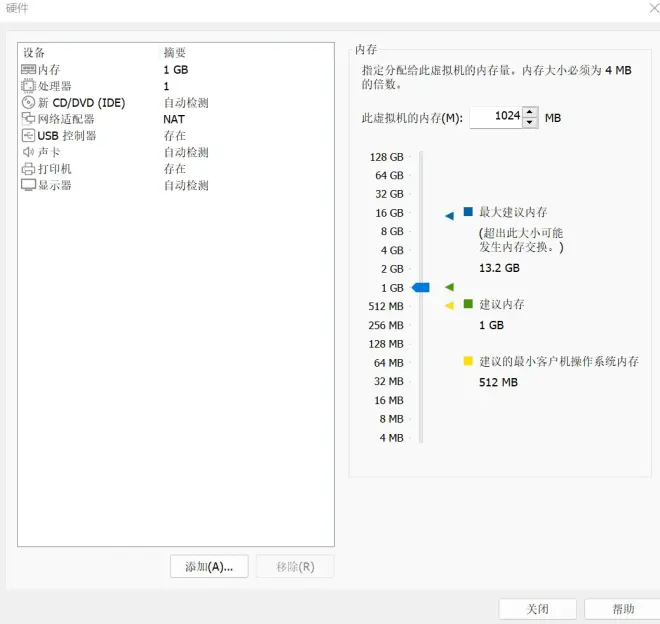The width and height of the screenshot is (660, 624).
Task: Click the 显示器 monitor icon
Action: (x=28, y=185)
